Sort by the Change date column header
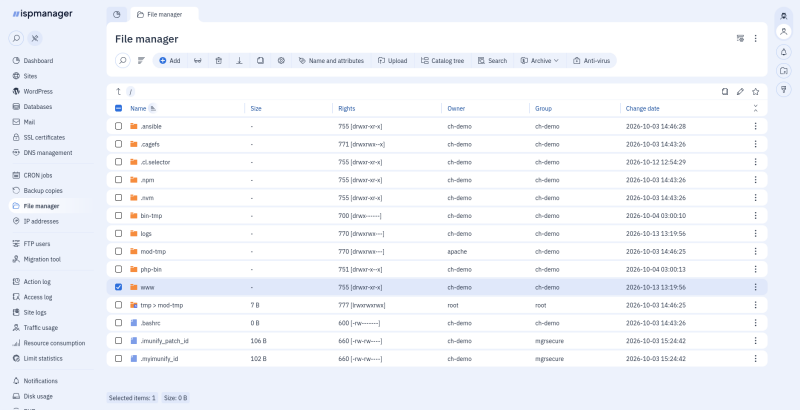This screenshot has width=800, height=410. click(642, 109)
